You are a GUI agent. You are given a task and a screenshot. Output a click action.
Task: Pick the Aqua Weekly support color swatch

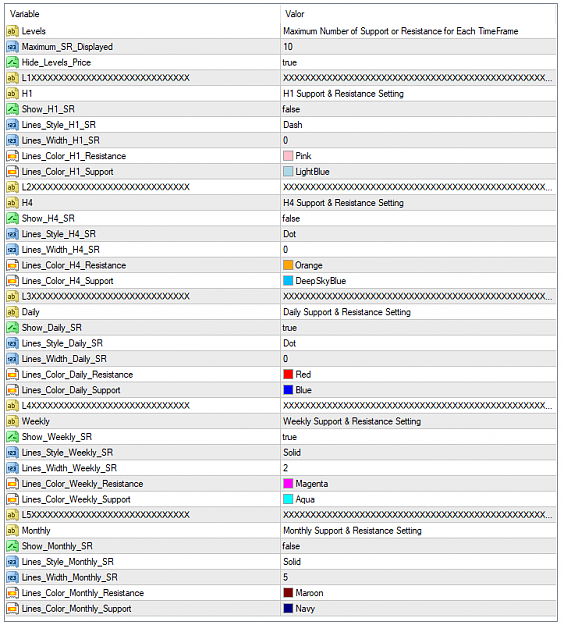click(x=288, y=499)
